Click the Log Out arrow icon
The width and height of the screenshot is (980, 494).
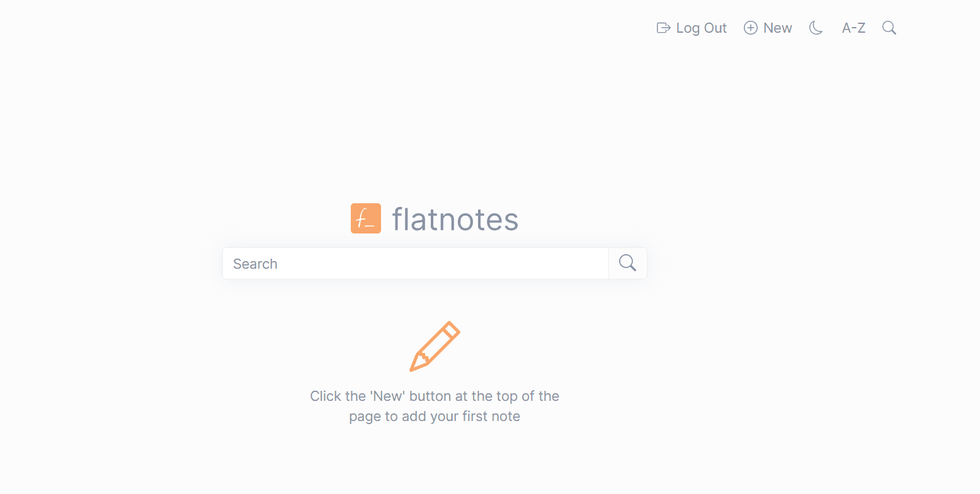tap(663, 28)
